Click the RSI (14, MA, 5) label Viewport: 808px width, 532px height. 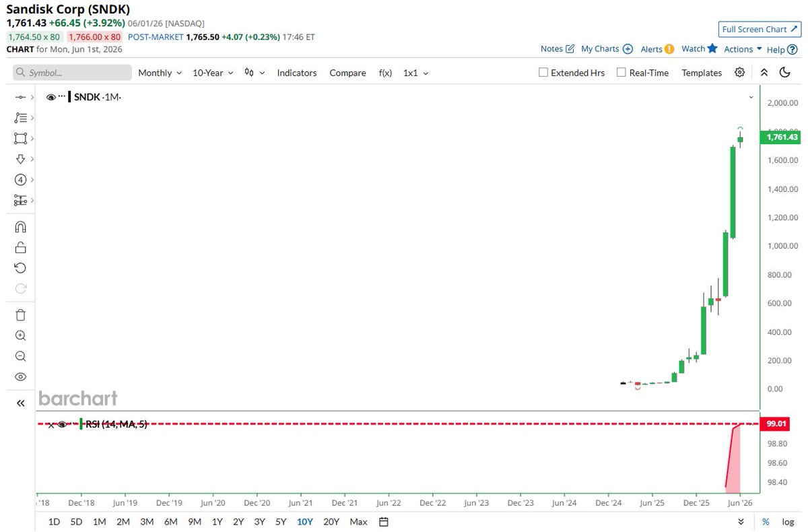tap(116, 424)
